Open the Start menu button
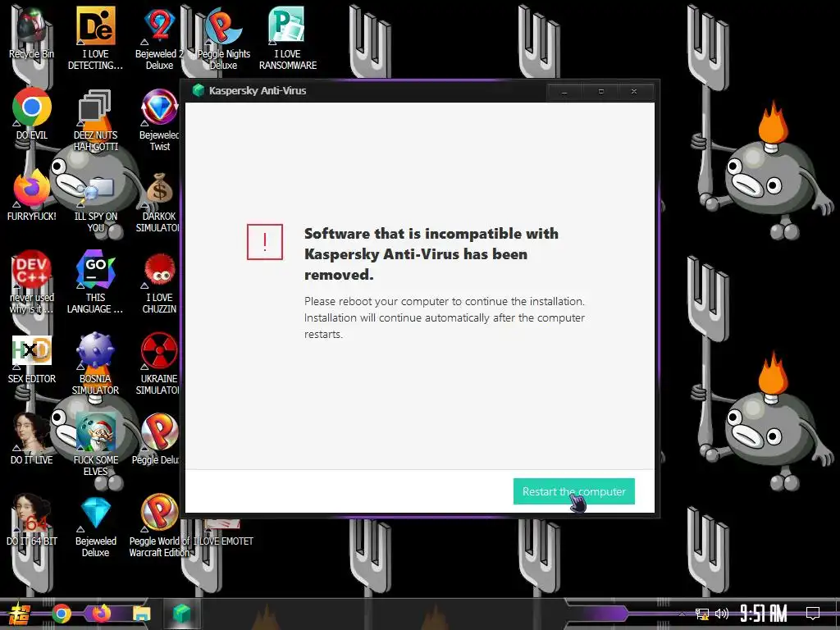The image size is (840, 630). [20, 614]
